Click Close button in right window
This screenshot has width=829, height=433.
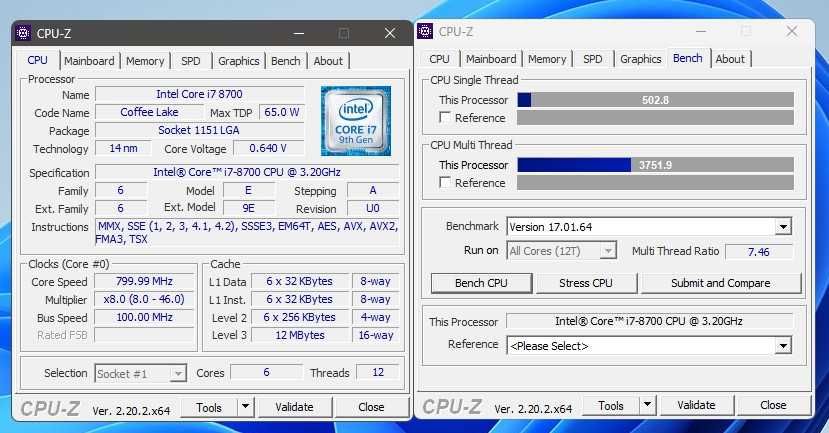[773, 405]
